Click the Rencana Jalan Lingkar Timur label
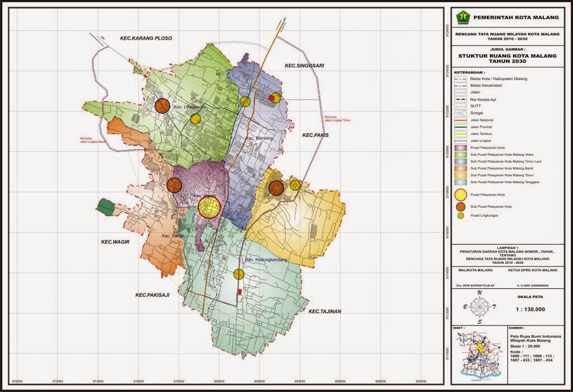This screenshot has width=573, height=392. click(x=337, y=118)
